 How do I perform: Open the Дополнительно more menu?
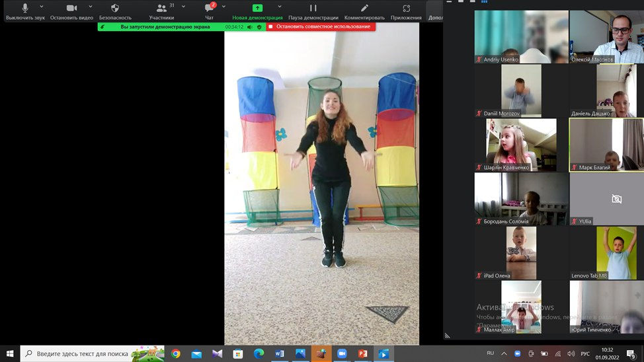(435, 11)
